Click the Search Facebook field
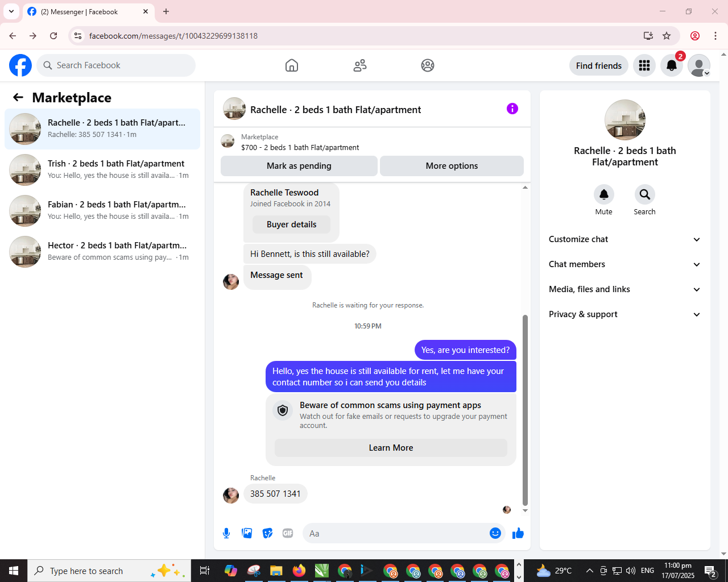The width and height of the screenshot is (728, 582). click(116, 65)
